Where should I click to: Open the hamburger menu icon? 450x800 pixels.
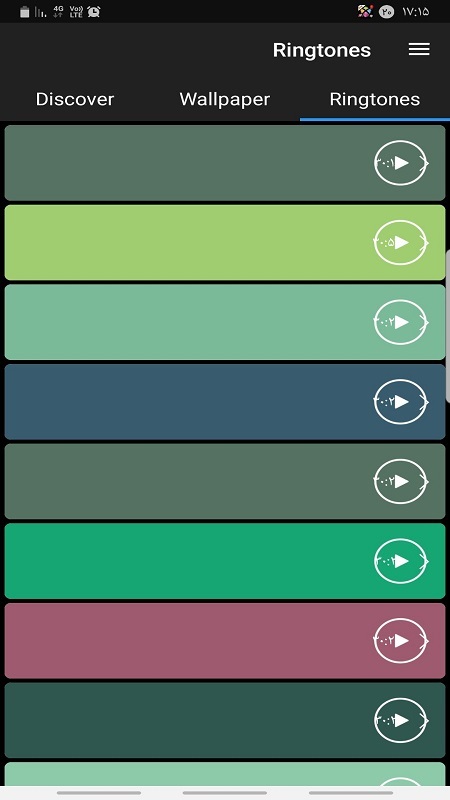(419, 49)
